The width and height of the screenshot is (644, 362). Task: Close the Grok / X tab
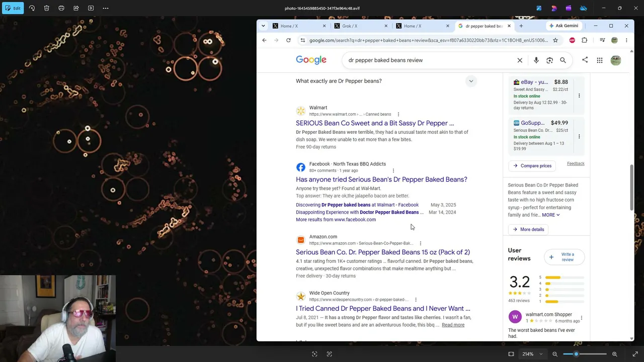pyautogui.click(x=386, y=26)
